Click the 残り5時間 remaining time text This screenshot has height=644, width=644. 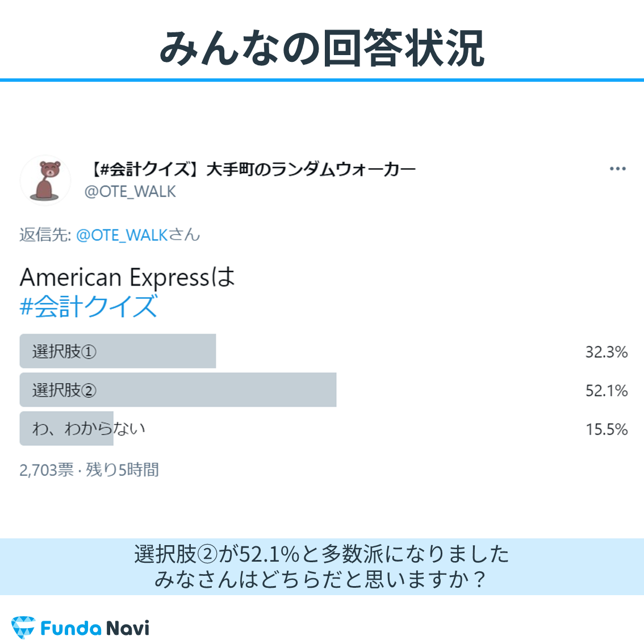coord(122,470)
